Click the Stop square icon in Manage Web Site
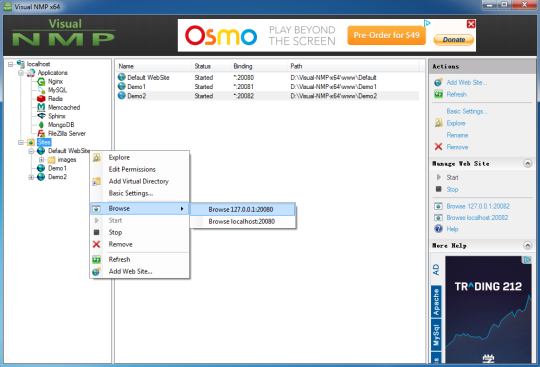 [438, 189]
